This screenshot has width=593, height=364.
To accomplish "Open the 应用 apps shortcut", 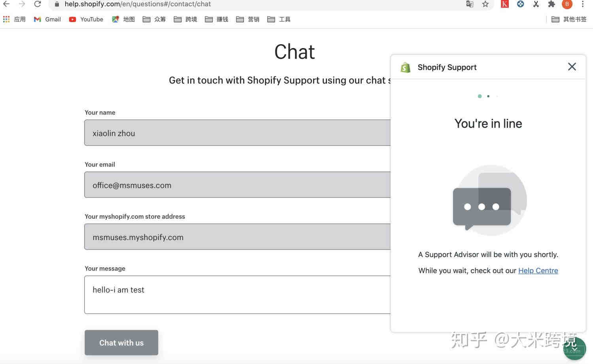I will [14, 19].
